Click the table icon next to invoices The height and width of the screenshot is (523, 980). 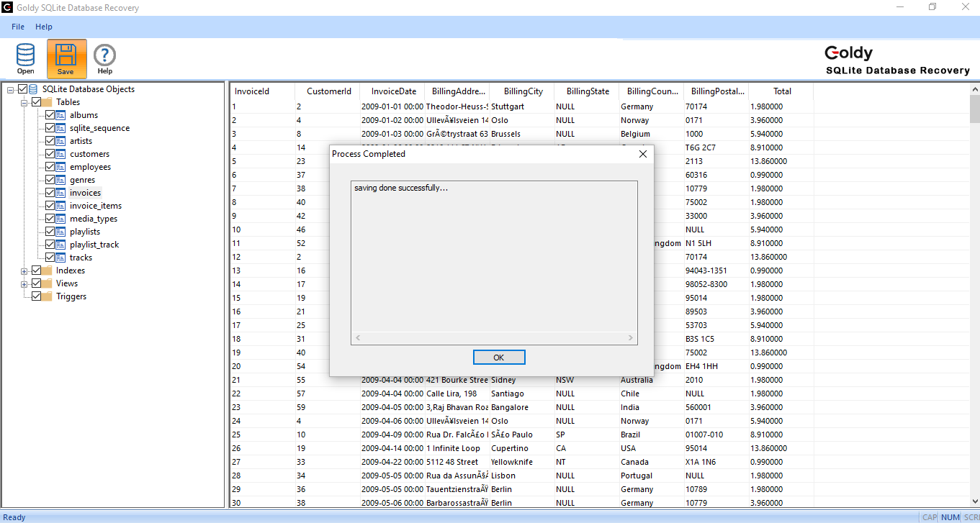tap(61, 193)
